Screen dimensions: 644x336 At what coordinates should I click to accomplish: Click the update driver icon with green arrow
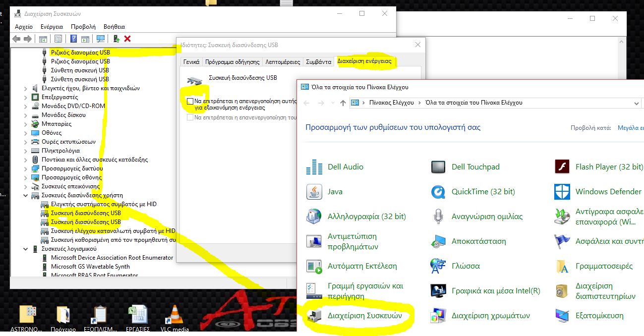tap(117, 39)
